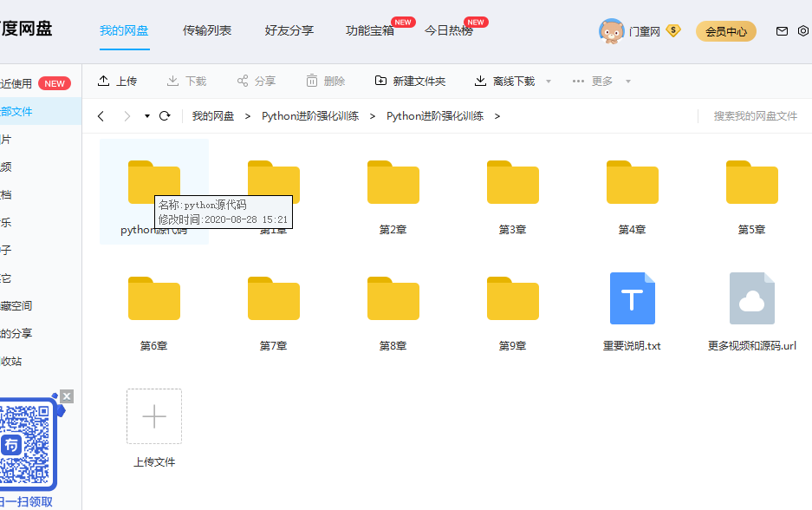Go back with the left arrow
This screenshot has width=812, height=510.
point(101,116)
